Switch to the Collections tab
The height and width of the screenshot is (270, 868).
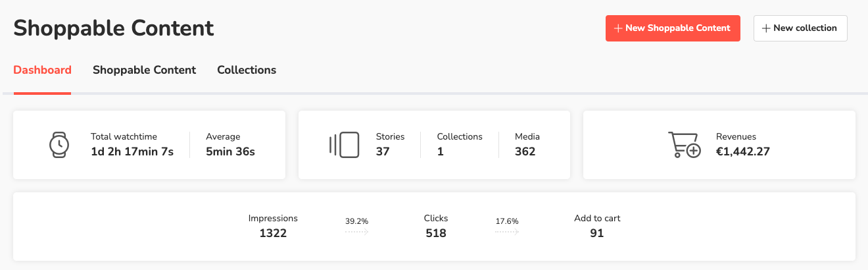tap(247, 70)
